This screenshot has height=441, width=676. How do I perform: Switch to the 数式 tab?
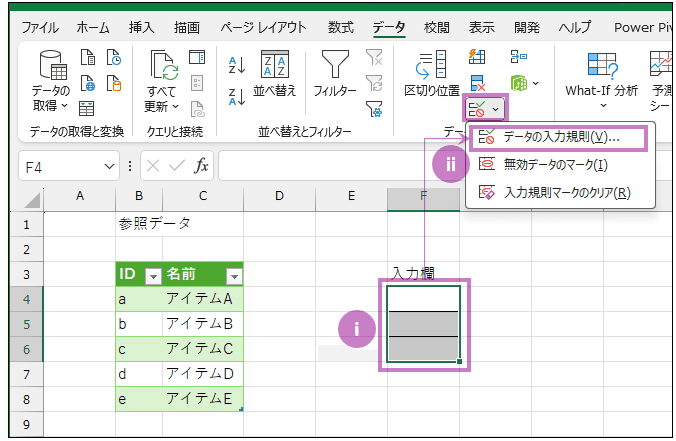[x=341, y=28]
